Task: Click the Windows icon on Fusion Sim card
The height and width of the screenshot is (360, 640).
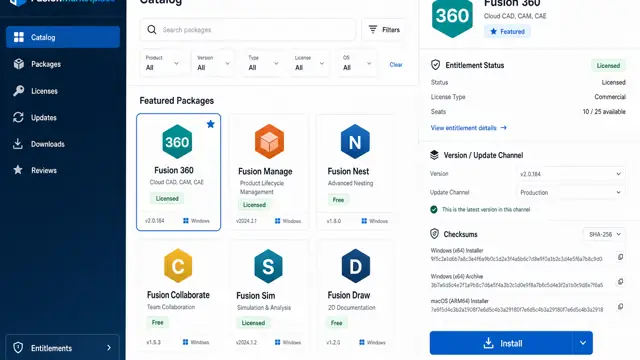Action: click(x=278, y=342)
